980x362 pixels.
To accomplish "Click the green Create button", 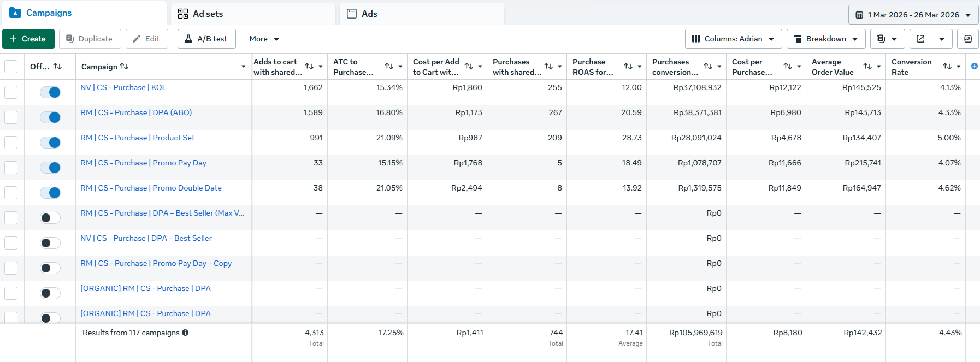I will click(28, 39).
